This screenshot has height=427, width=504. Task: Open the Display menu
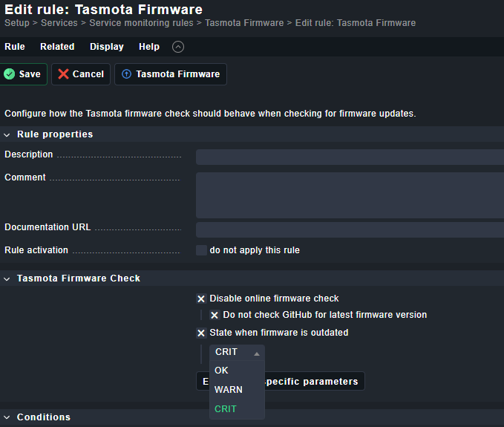pyautogui.click(x=107, y=47)
